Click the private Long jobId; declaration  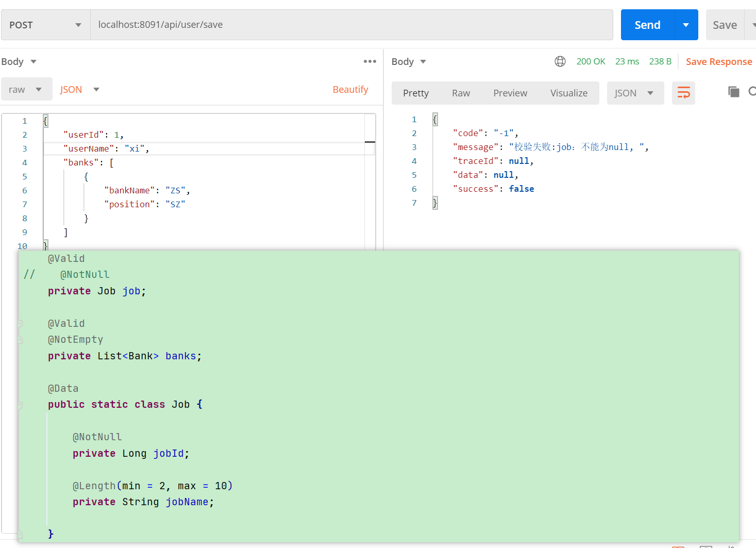[x=131, y=453]
